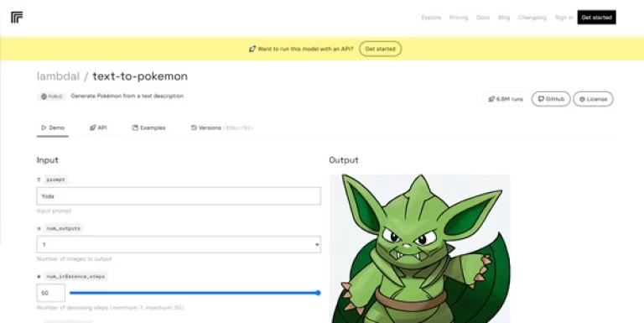Screen dimensions: 644x323
Task: Open the lambdal owner link
Action: pyautogui.click(x=58, y=76)
